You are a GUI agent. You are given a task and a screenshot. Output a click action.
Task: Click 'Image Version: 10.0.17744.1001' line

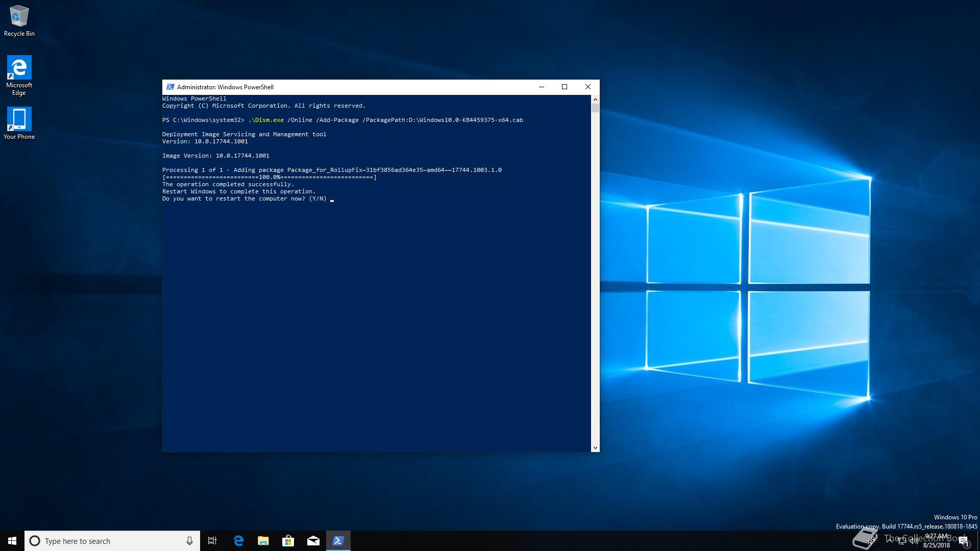216,156
